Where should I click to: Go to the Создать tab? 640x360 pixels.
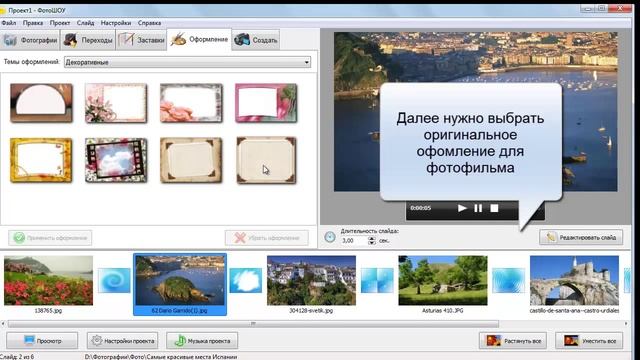coord(256,40)
